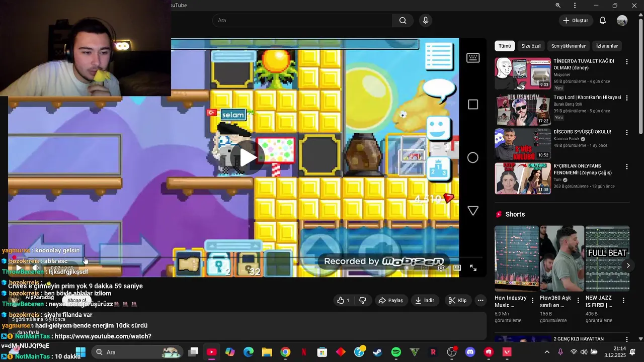Enter fullscreen in video player
Screen dimensions: 644x362
click(473, 268)
